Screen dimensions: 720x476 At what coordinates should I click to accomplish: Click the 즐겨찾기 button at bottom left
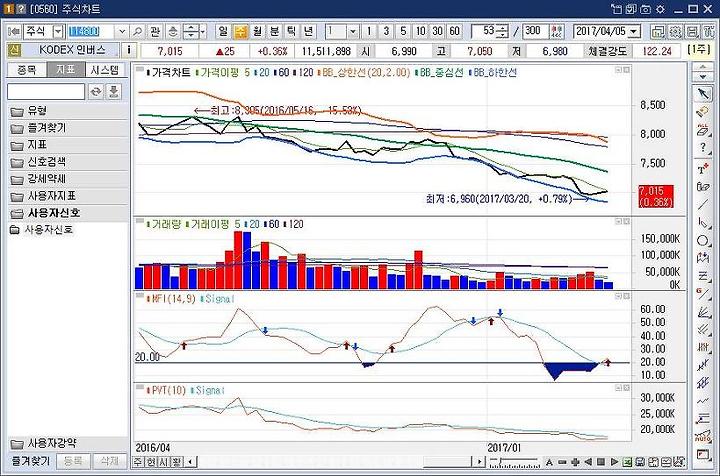30,461
